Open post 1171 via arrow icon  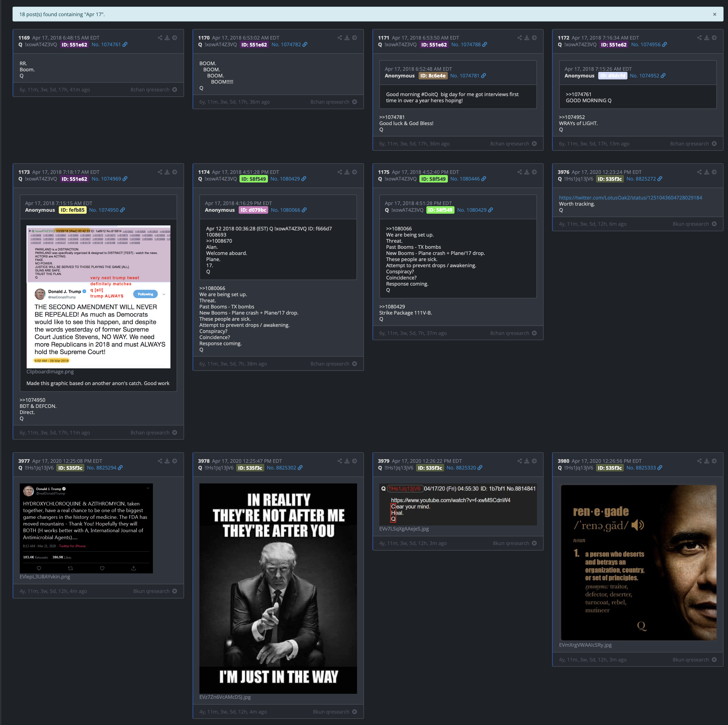tap(534, 38)
